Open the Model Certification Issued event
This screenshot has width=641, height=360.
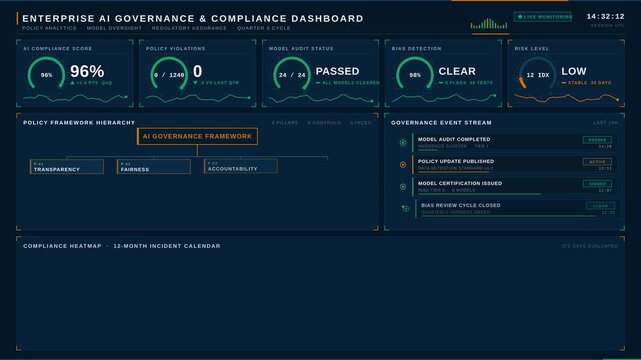tap(514, 187)
